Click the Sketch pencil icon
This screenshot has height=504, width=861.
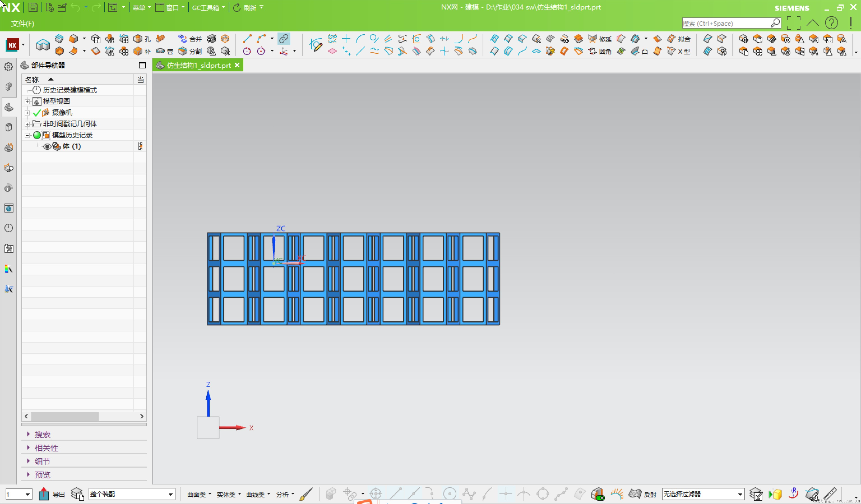(x=316, y=45)
